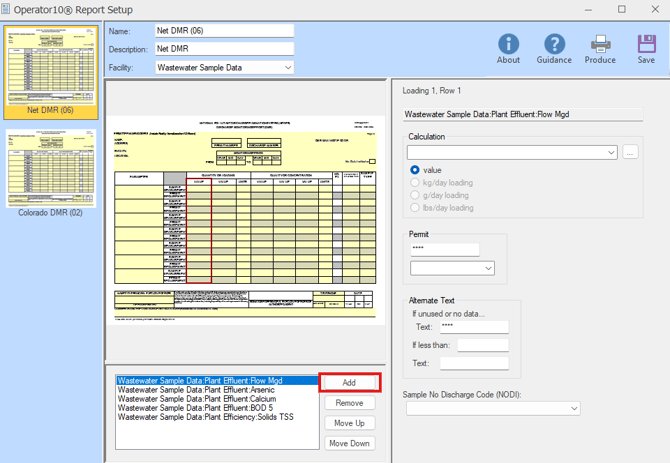Open the Sample No Discharge Code dropdown
Image resolution: width=670 pixels, height=463 pixels.
pyautogui.click(x=574, y=408)
